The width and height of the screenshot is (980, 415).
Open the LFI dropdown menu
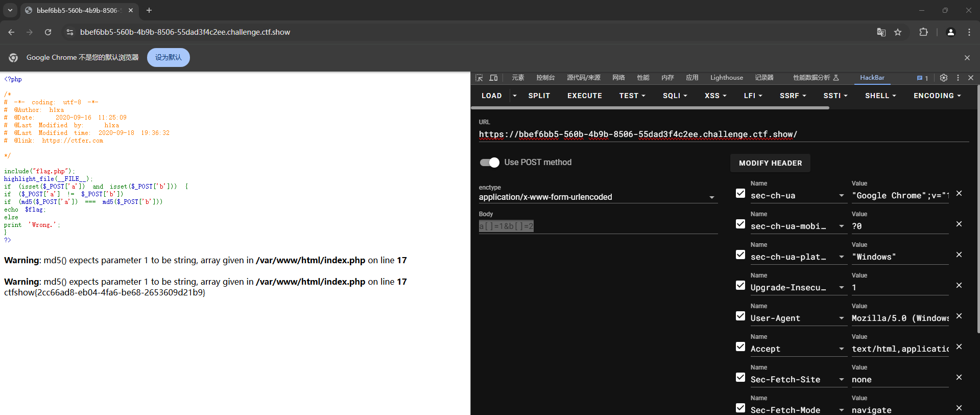pos(753,96)
